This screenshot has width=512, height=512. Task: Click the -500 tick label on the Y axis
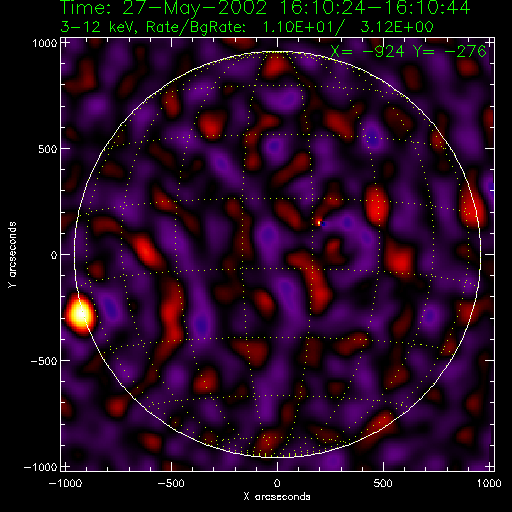pyautogui.click(x=44, y=361)
